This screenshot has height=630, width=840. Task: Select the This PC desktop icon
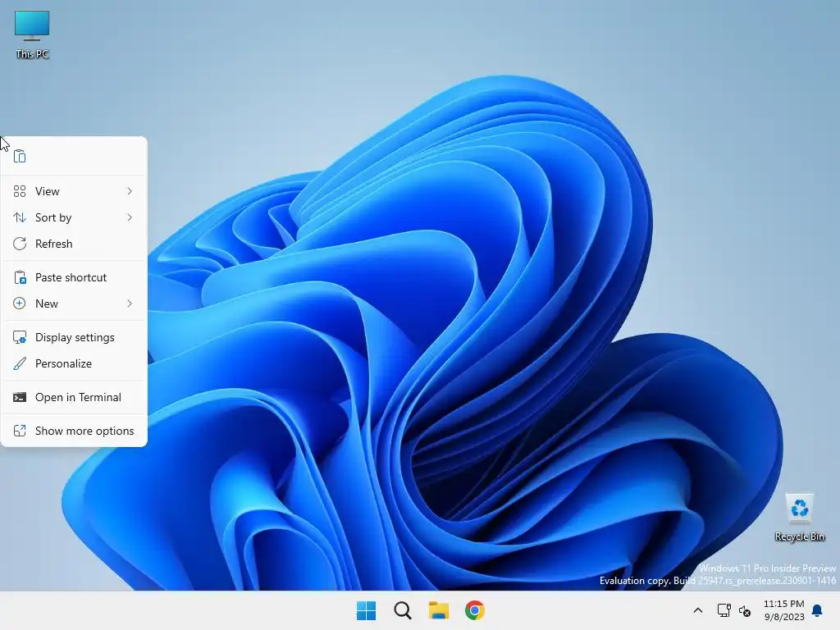tap(32, 34)
